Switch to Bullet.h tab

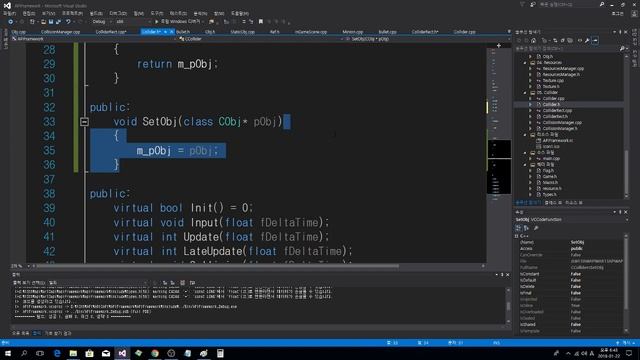tap(183, 32)
